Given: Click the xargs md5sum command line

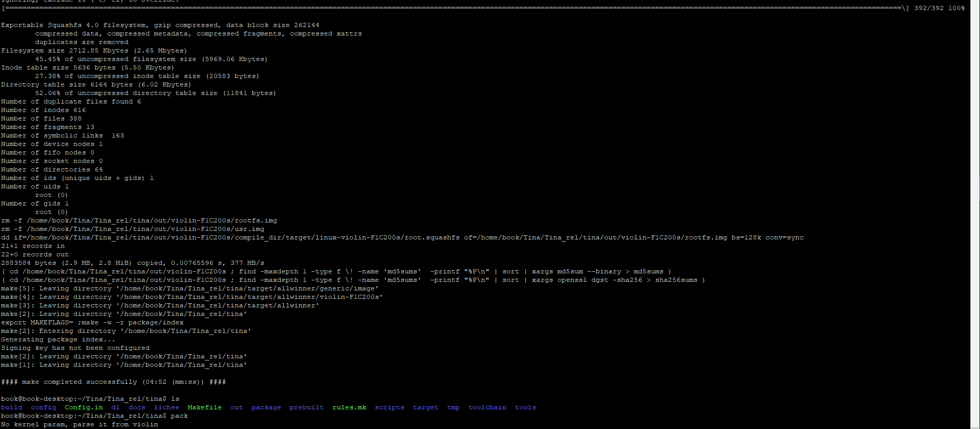Looking at the screenshot, I should (337, 271).
